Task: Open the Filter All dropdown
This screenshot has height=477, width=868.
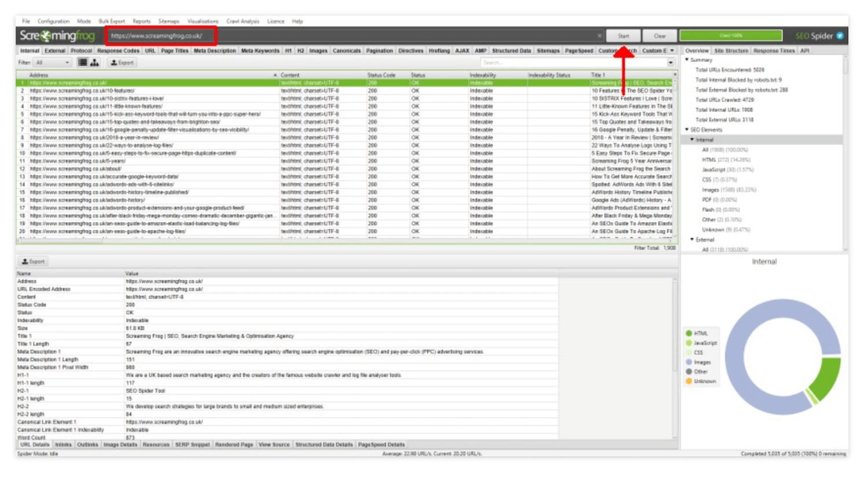Action: (x=52, y=63)
